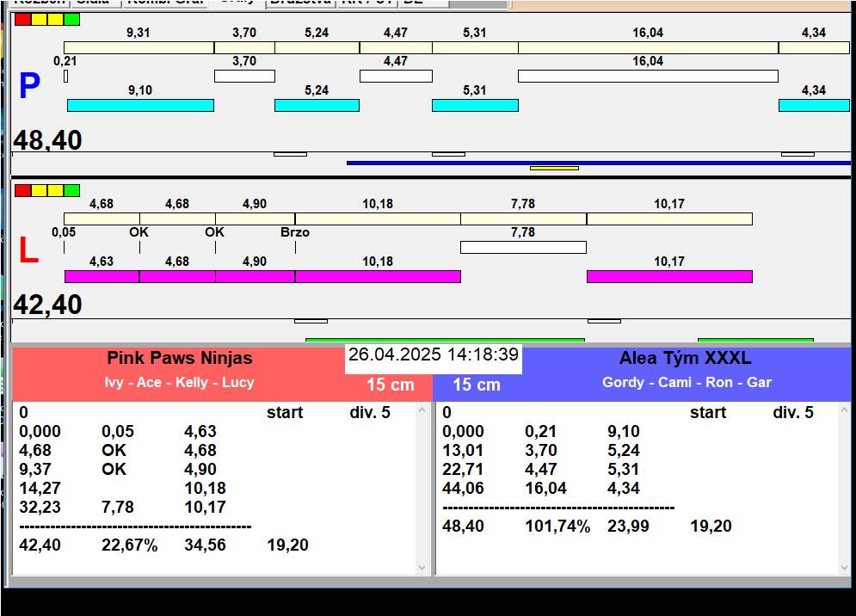Click the 42,40 total time in lane L
Screen dimensions: 856x616
point(48,305)
